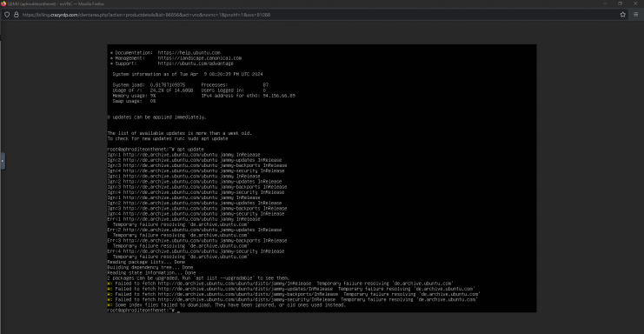Restore down the Firefox window

(620, 3)
